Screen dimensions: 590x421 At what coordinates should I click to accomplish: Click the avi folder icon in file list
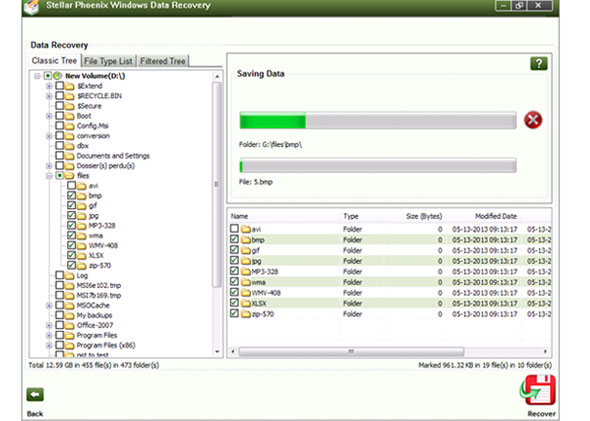tap(246, 229)
